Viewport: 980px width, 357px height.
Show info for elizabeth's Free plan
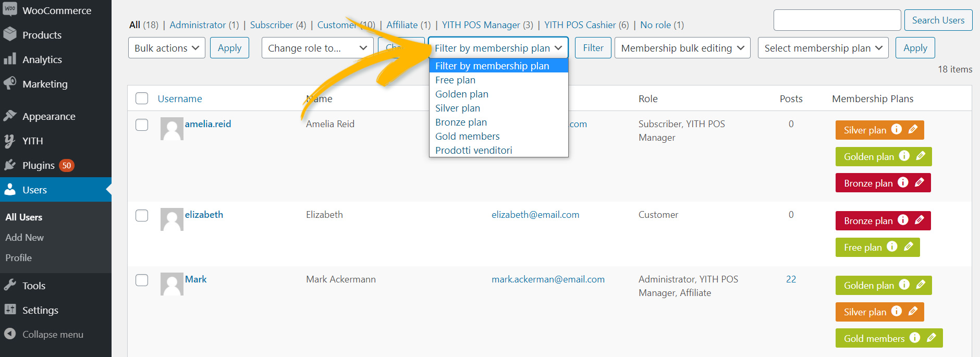click(892, 247)
